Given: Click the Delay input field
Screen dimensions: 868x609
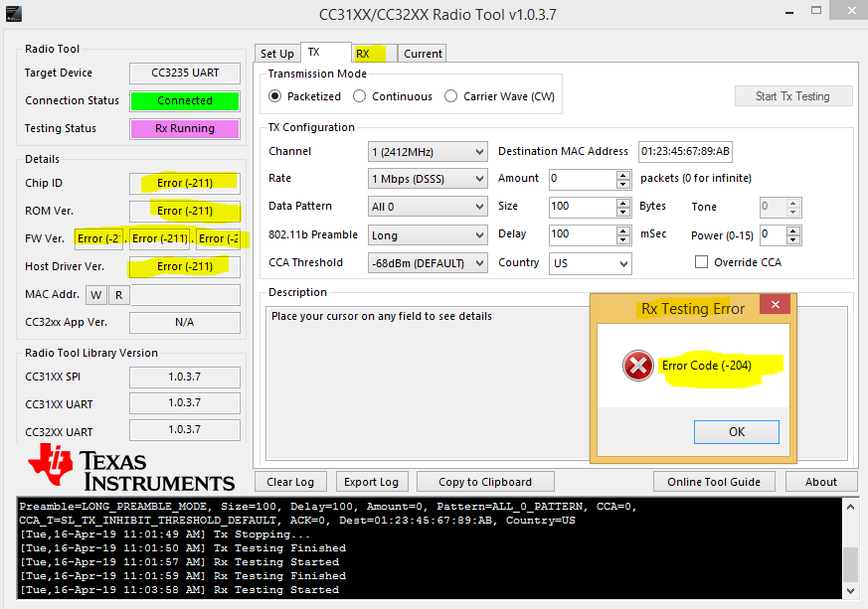Looking at the screenshot, I should (583, 234).
